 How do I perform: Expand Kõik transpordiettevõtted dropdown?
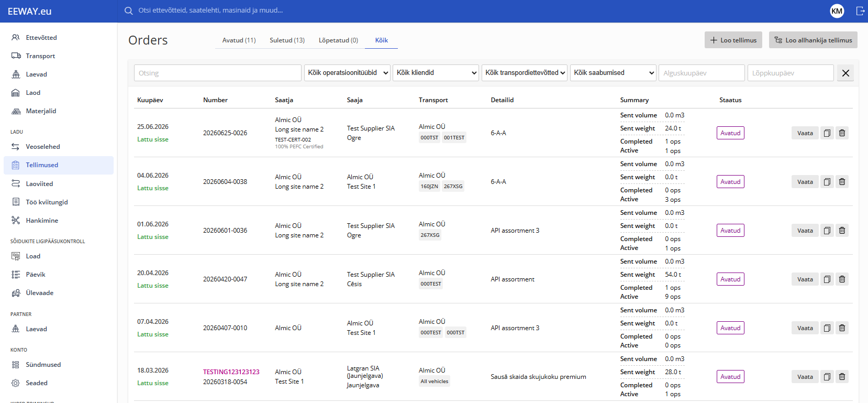[x=525, y=73]
